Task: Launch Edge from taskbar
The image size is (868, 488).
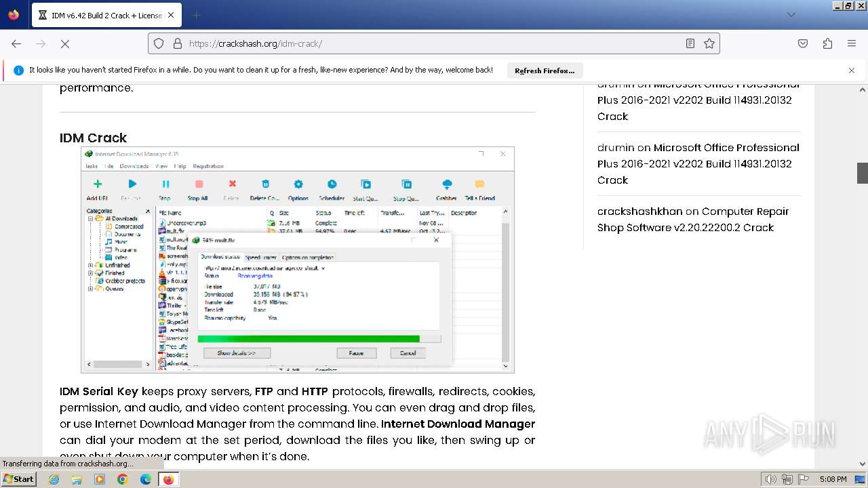Action: click(x=146, y=479)
